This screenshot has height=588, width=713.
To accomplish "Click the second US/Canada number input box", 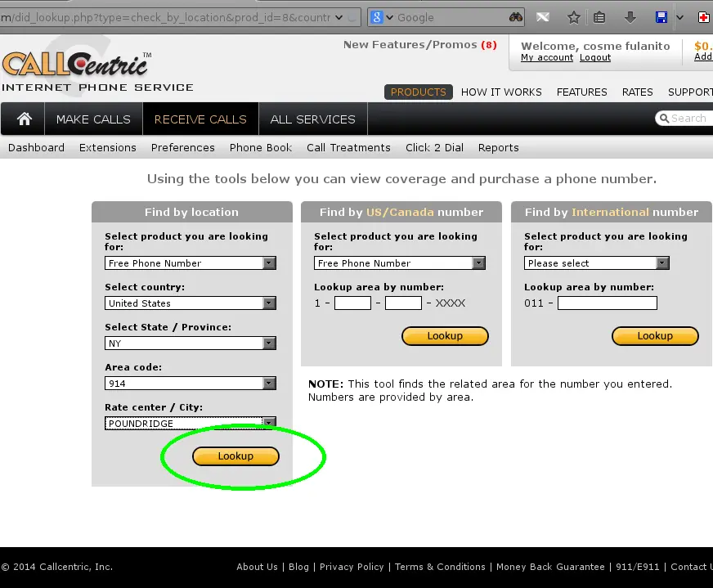I will [x=403, y=303].
